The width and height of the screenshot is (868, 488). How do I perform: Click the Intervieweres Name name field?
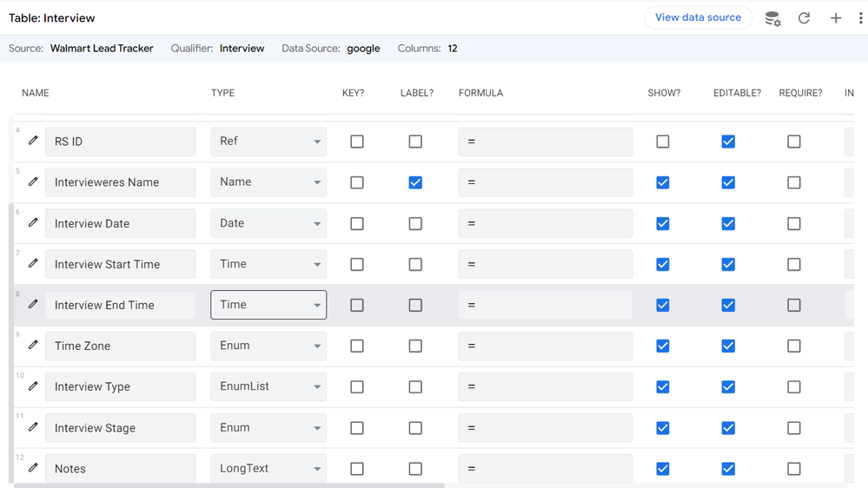[x=121, y=182]
